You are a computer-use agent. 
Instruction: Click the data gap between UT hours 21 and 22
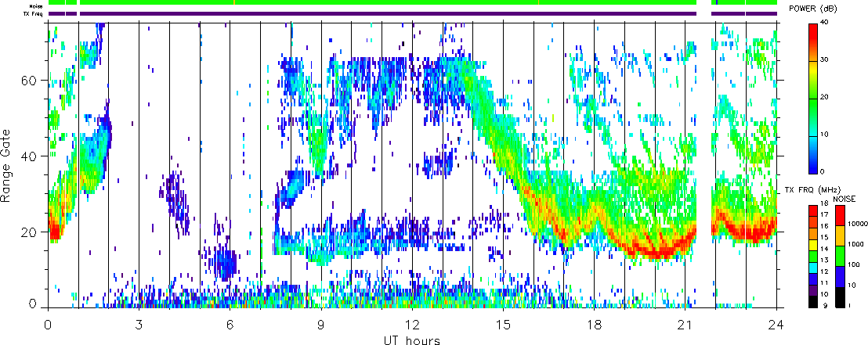(x=703, y=166)
